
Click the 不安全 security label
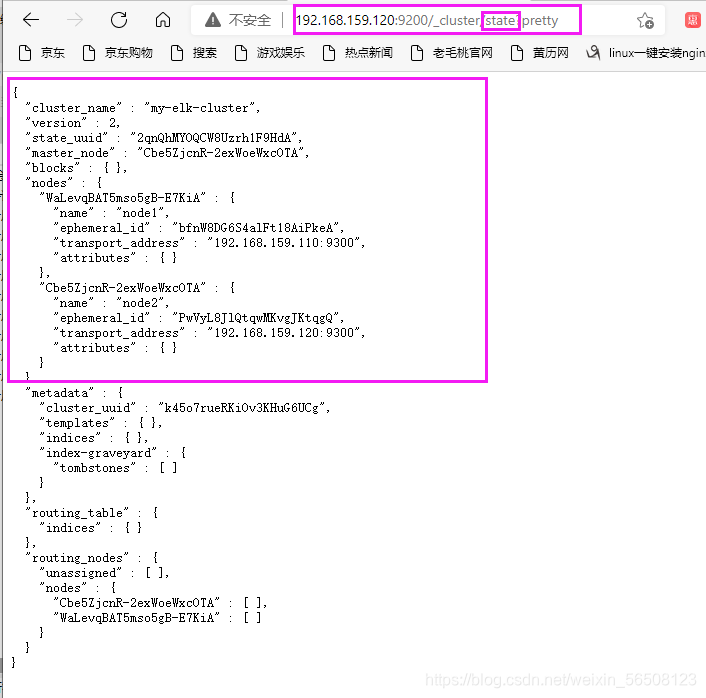(250, 20)
